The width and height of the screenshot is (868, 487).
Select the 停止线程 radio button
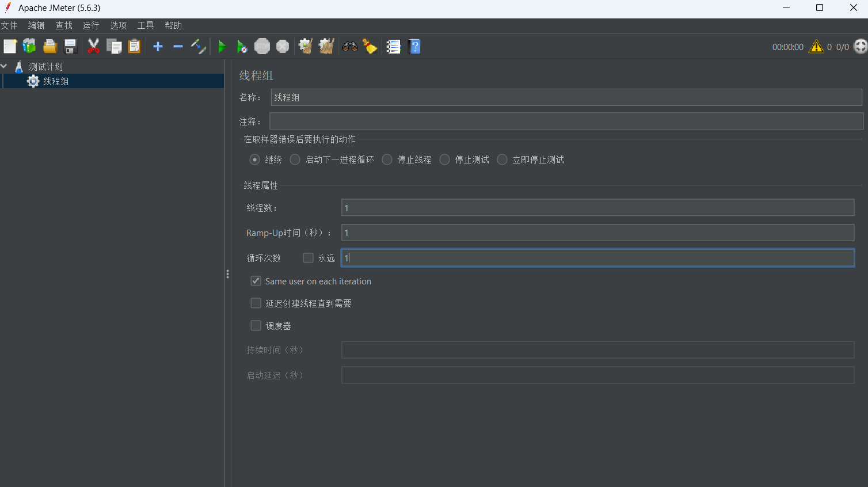[x=387, y=159]
